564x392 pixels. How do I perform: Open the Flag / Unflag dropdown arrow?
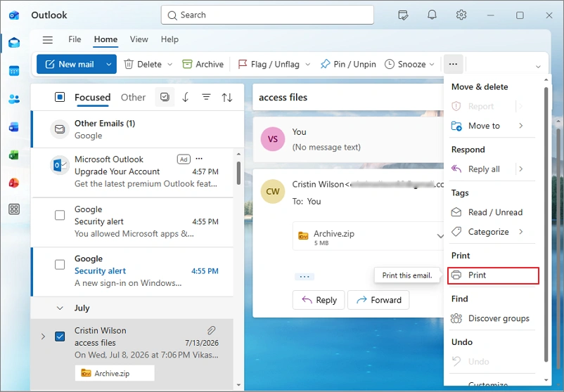tap(308, 65)
